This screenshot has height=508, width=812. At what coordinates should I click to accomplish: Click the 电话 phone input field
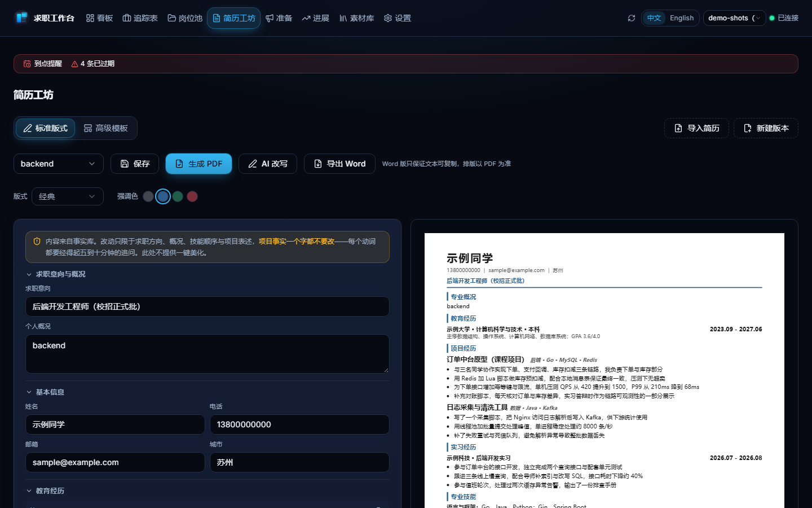(x=299, y=424)
